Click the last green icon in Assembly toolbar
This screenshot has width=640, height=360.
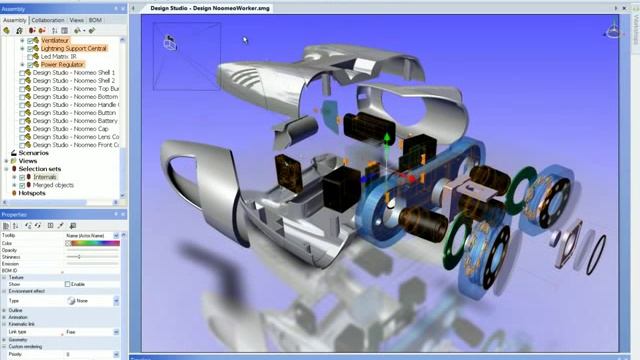92,31
